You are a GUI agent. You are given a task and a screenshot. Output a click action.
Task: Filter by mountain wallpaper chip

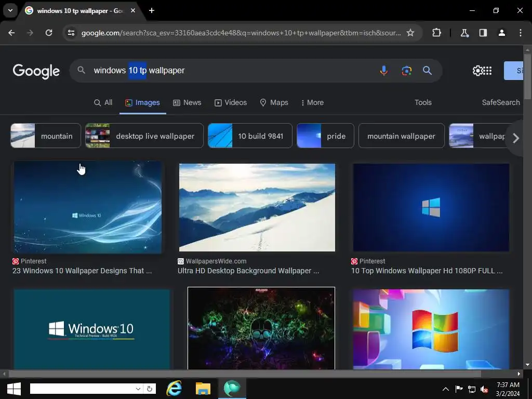[402, 136]
